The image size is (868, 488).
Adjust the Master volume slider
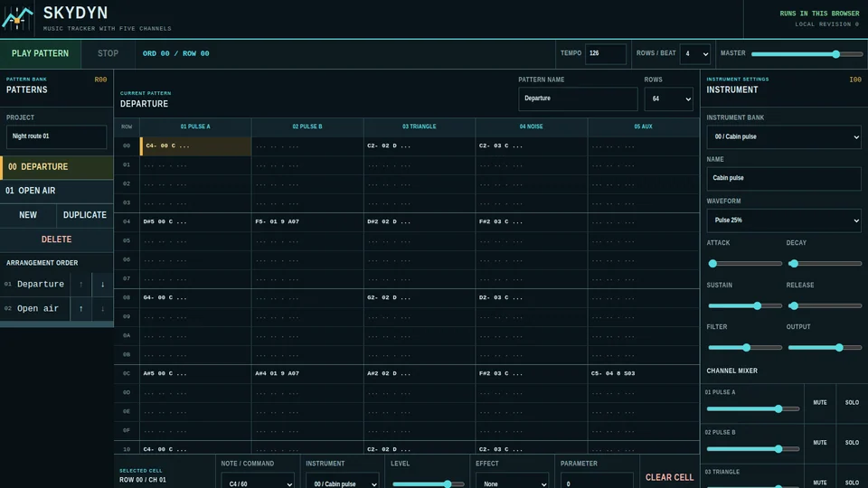[807, 54]
